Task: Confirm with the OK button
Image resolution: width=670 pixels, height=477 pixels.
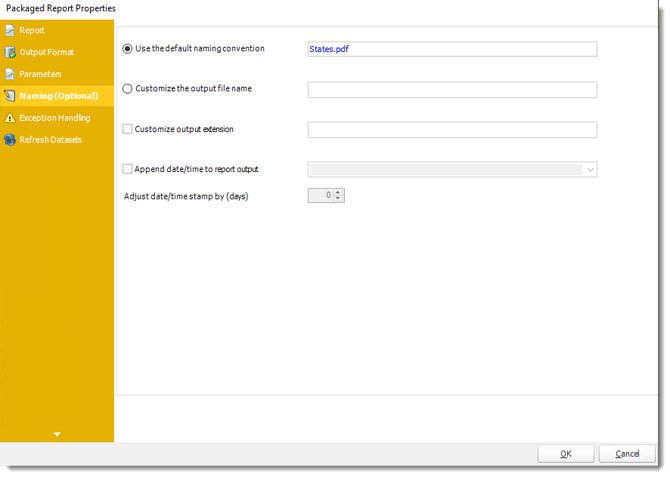Action: click(x=566, y=454)
